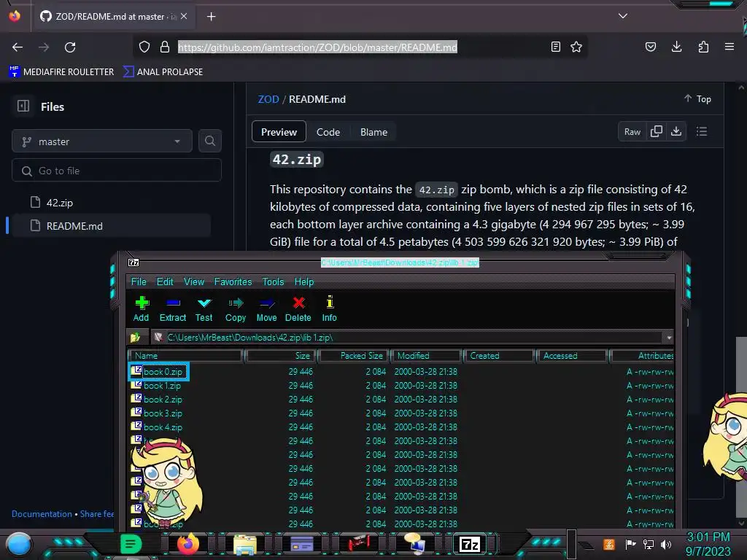This screenshot has width=747, height=560.
Task: List all tabs with the chevron
Action: 623,16
